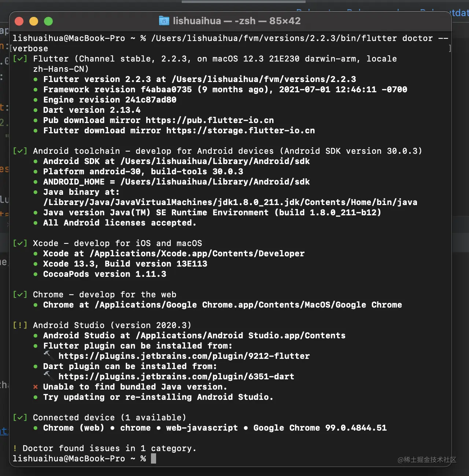Click the checkmark beside Connected device
The width and height of the screenshot is (469, 476).
tap(20, 418)
